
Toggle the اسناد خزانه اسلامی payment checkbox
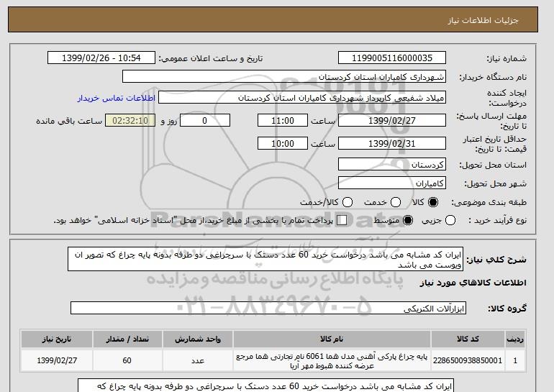(x=342, y=220)
